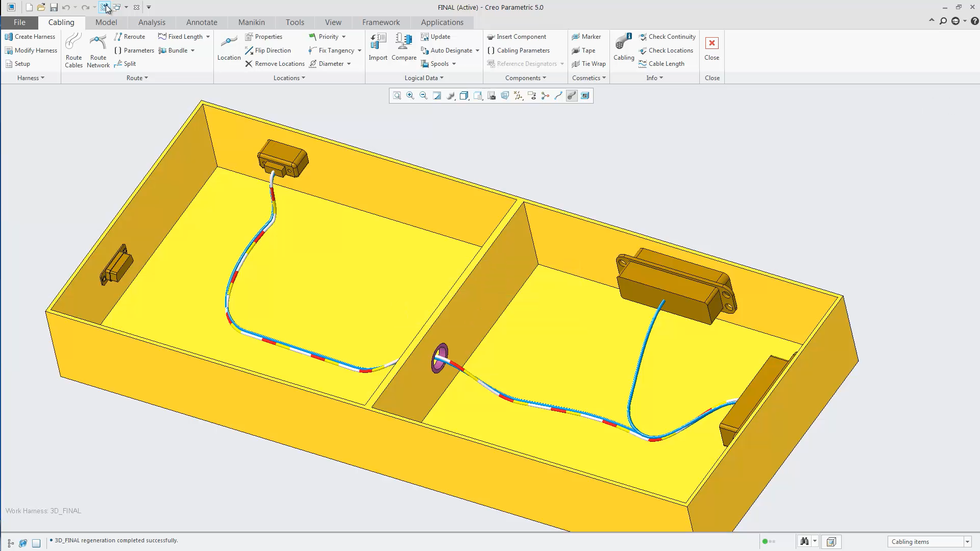Click the Zoom In magnifier icon

coord(410,95)
